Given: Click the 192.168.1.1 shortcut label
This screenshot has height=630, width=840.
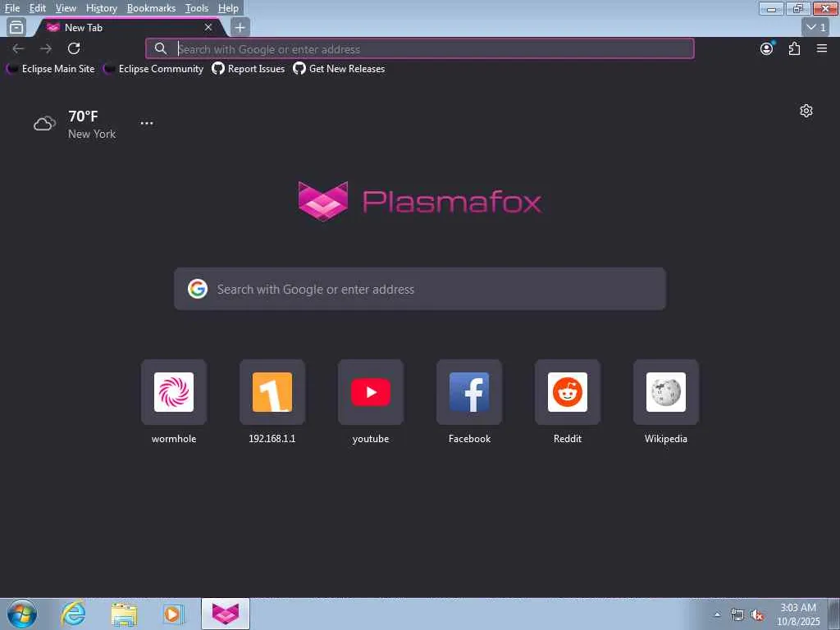Looking at the screenshot, I should (x=272, y=439).
